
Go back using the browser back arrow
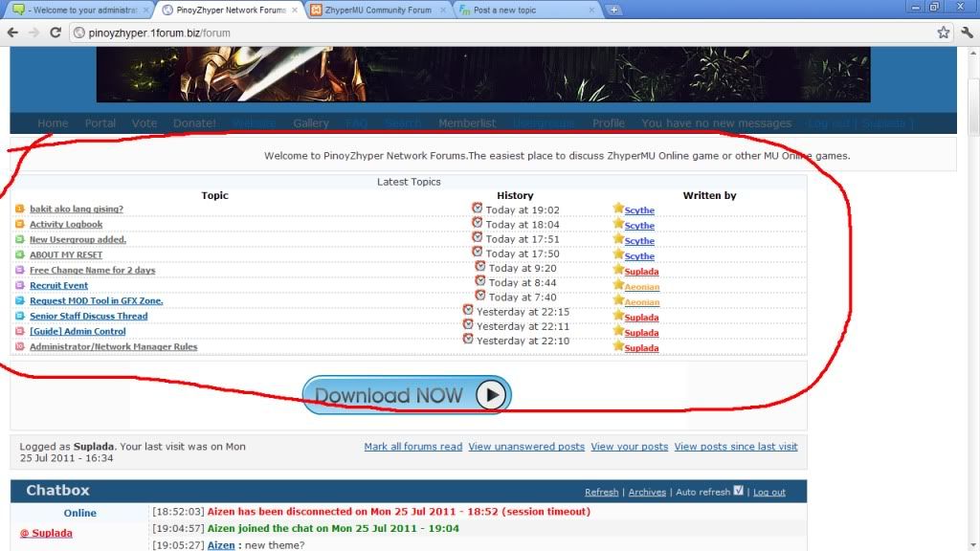point(12,33)
